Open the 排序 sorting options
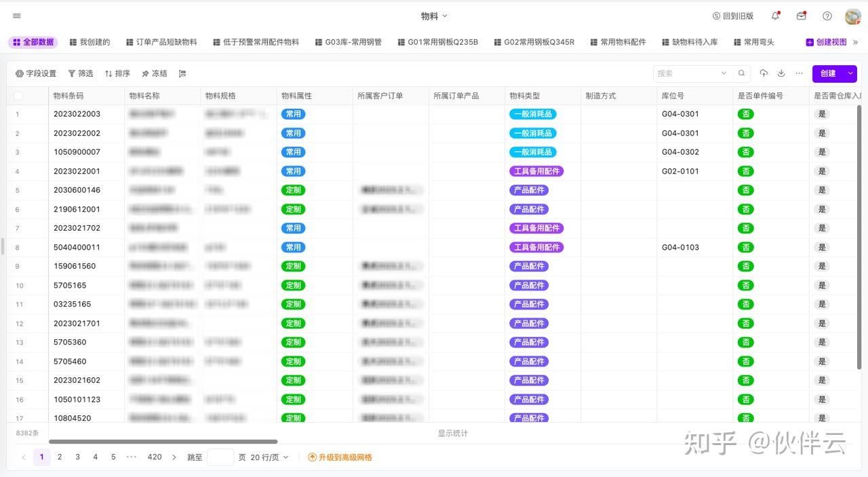The image size is (868, 477). (117, 73)
